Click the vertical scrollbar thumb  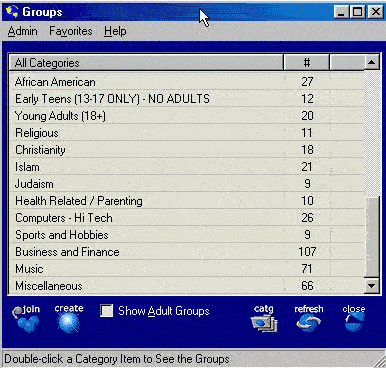[x=371, y=237]
